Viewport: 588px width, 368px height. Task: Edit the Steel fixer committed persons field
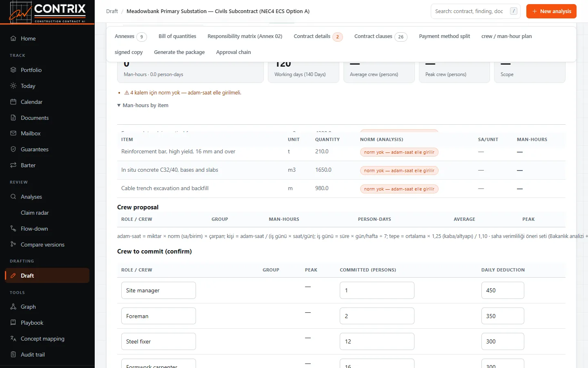pyautogui.click(x=377, y=341)
